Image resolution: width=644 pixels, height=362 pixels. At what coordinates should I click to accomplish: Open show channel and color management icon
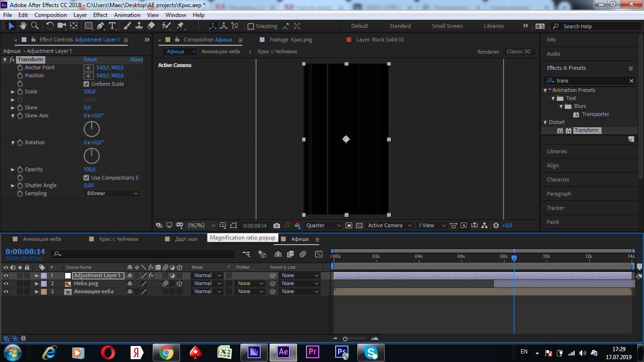[297, 225]
